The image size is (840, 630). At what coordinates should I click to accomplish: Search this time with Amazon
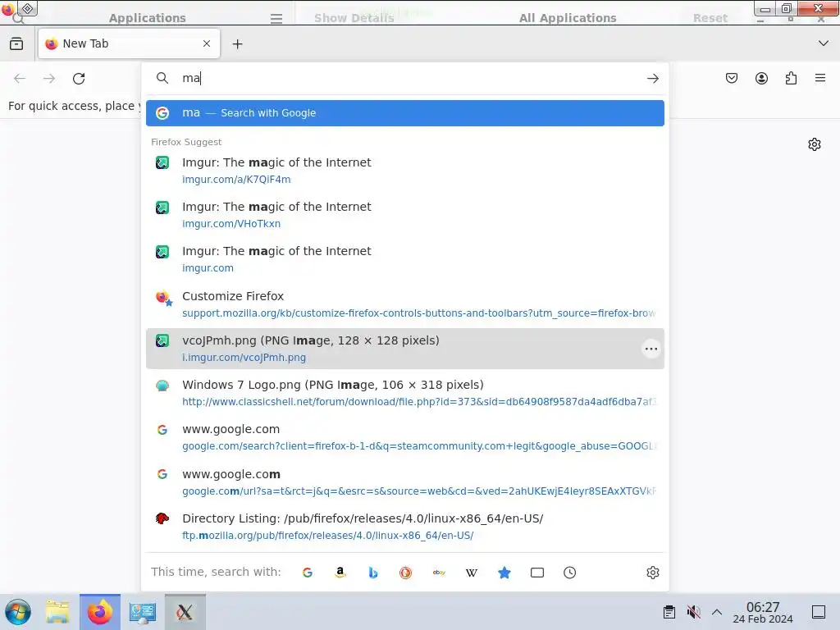(340, 573)
